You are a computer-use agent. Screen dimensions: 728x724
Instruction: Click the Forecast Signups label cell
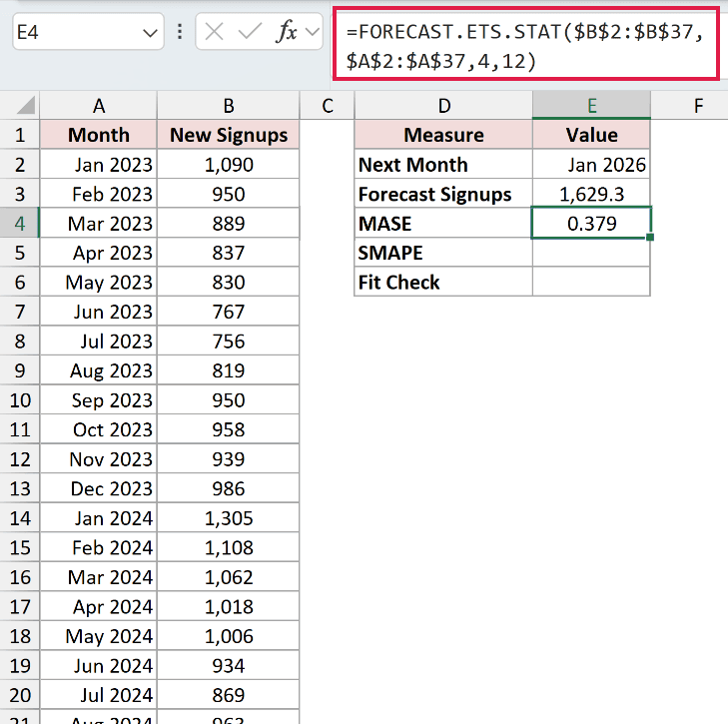click(443, 194)
